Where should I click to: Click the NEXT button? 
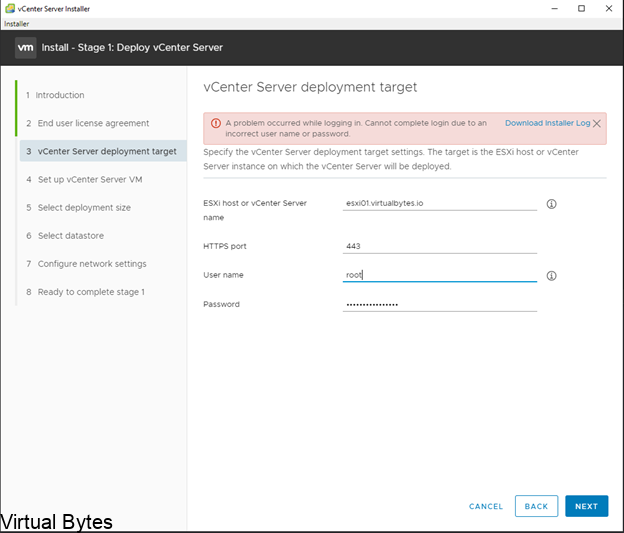click(x=586, y=506)
